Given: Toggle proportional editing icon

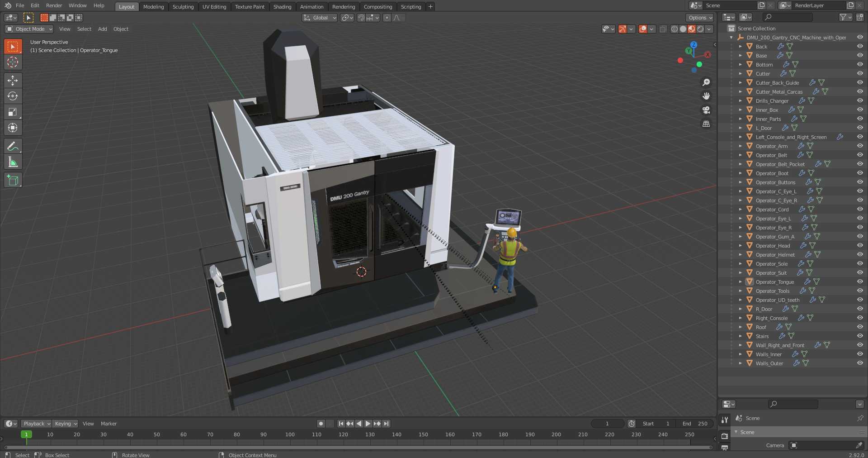Looking at the screenshot, I should 387,18.
